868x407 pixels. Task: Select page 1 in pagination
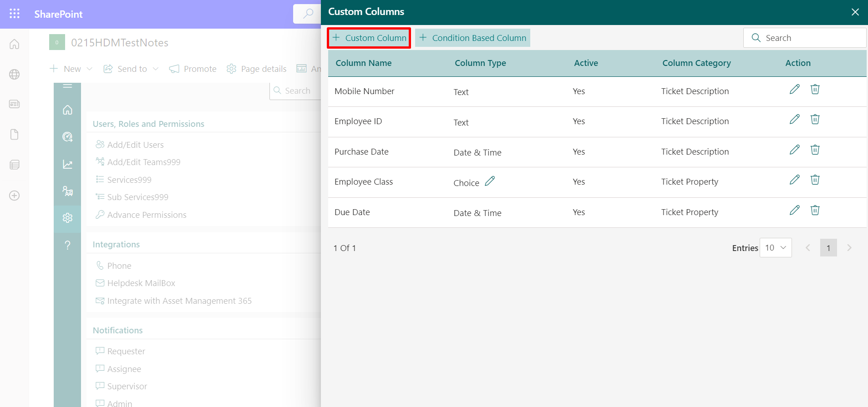pyautogui.click(x=828, y=248)
